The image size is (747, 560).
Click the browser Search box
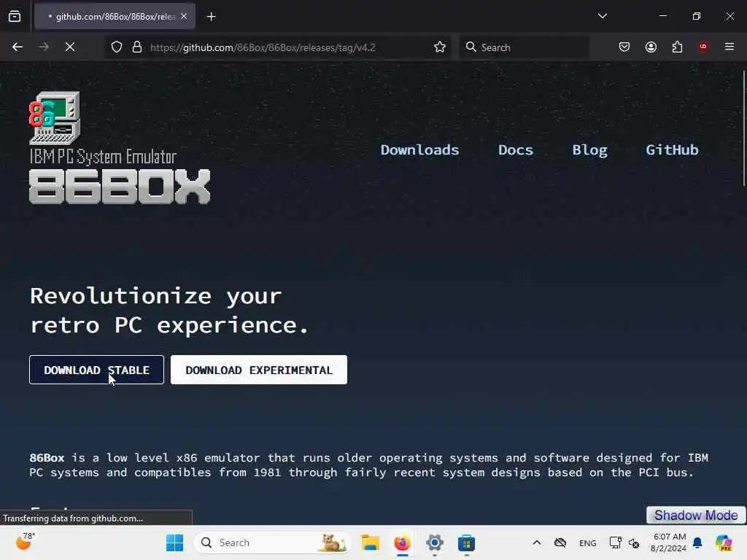click(524, 47)
